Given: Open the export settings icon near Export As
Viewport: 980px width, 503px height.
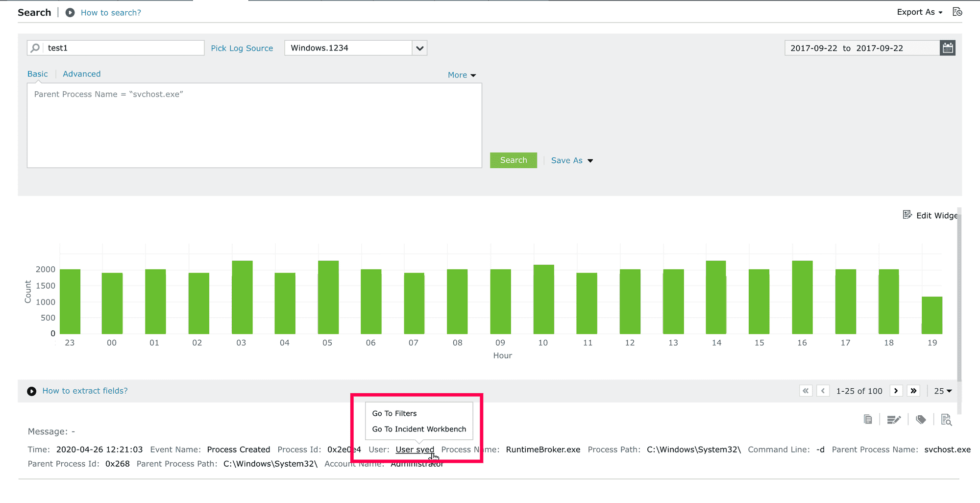Looking at the screenshot, I should 957,12.
